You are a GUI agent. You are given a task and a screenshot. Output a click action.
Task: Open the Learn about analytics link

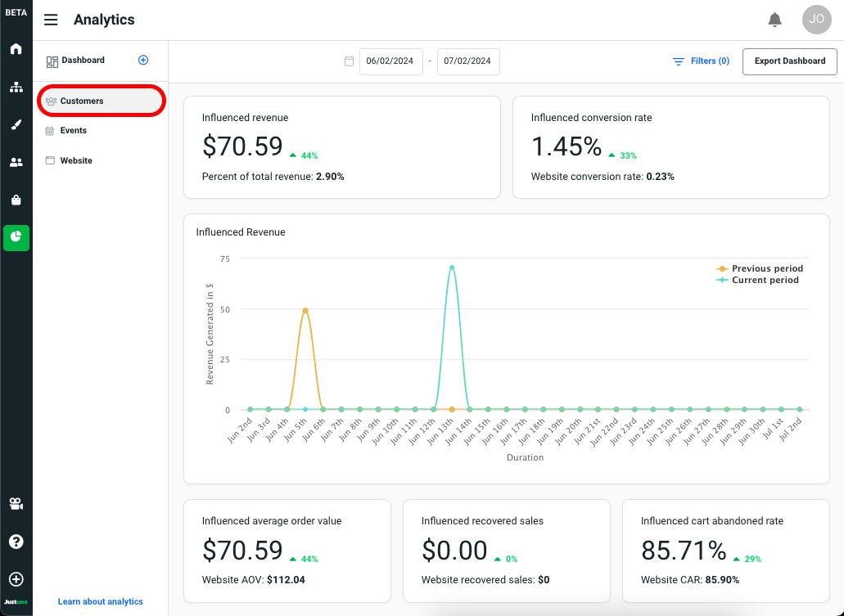pyautogui.click(x=100, y=601)
